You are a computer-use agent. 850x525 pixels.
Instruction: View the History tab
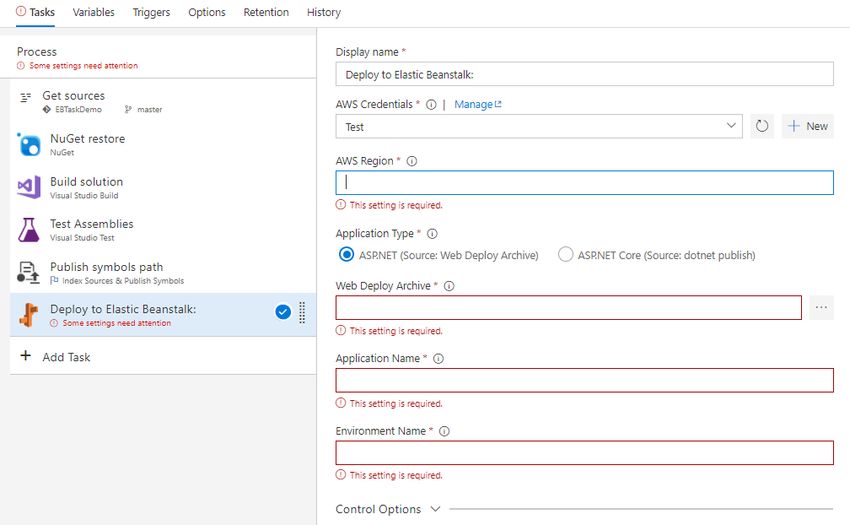pyautogui.click(x=324, y=12)
